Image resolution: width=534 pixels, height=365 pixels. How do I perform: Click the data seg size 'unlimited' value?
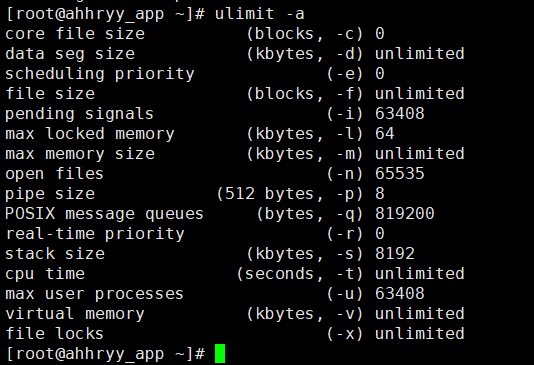pos(420,54)
